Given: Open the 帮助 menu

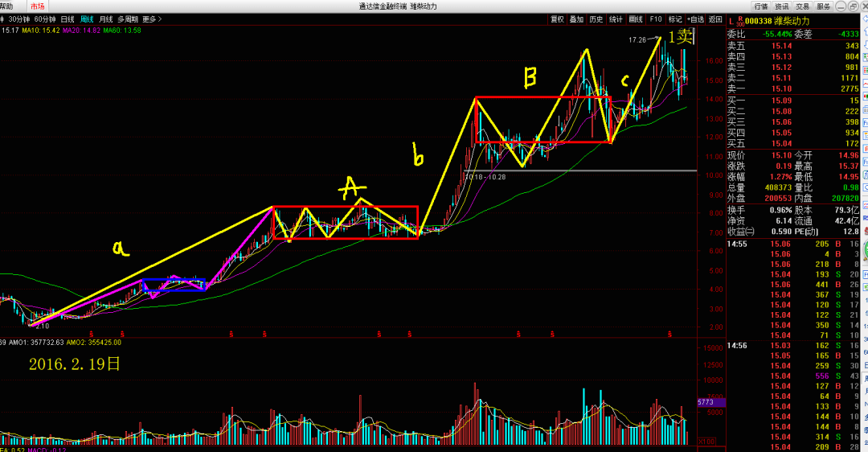Looking at the screenshot, I should click(x=6, y=6).
